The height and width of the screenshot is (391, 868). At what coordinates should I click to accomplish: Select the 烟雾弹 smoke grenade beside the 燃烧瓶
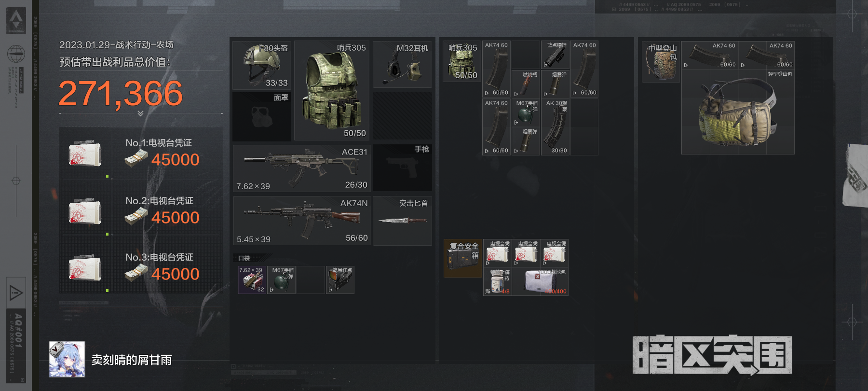pyautogui.click(x=555, y=84)
